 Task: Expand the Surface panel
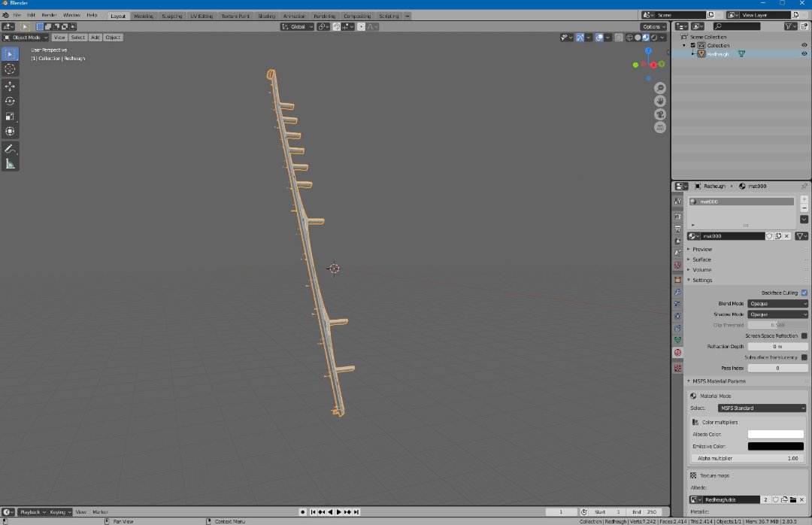point(701,259)
